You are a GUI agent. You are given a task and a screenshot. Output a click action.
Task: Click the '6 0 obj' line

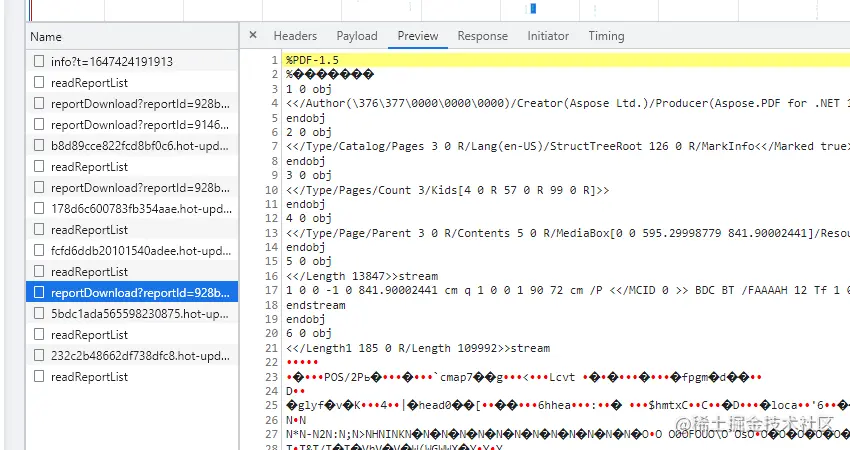click(309, 333)
